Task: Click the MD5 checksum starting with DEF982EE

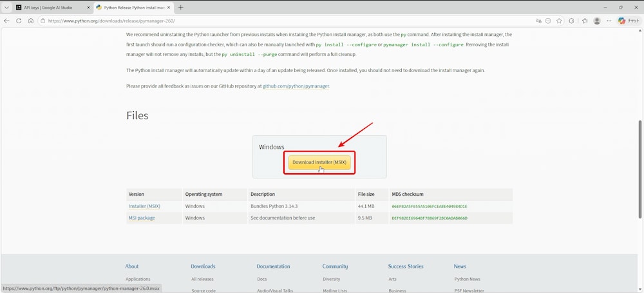Action: 430,218
